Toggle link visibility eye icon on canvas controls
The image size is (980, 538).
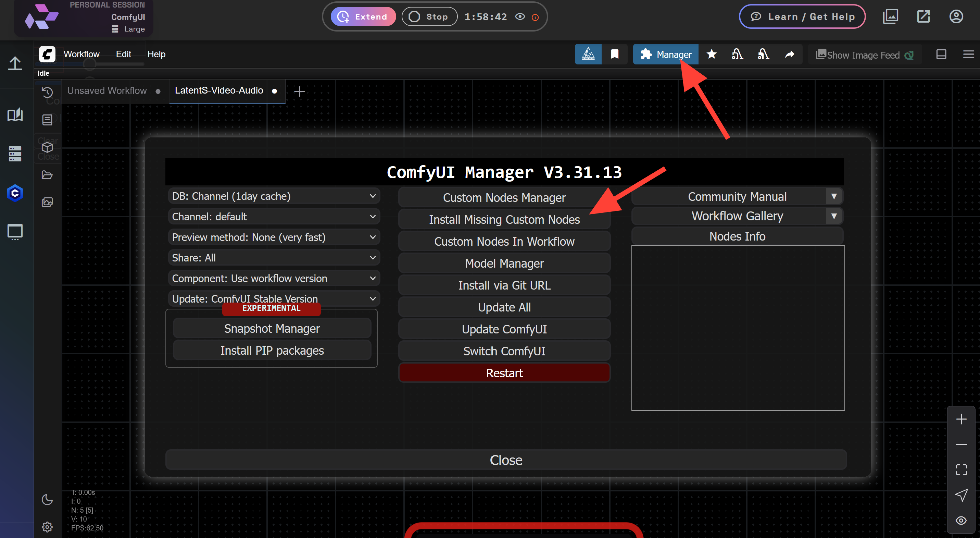point(962,521)
